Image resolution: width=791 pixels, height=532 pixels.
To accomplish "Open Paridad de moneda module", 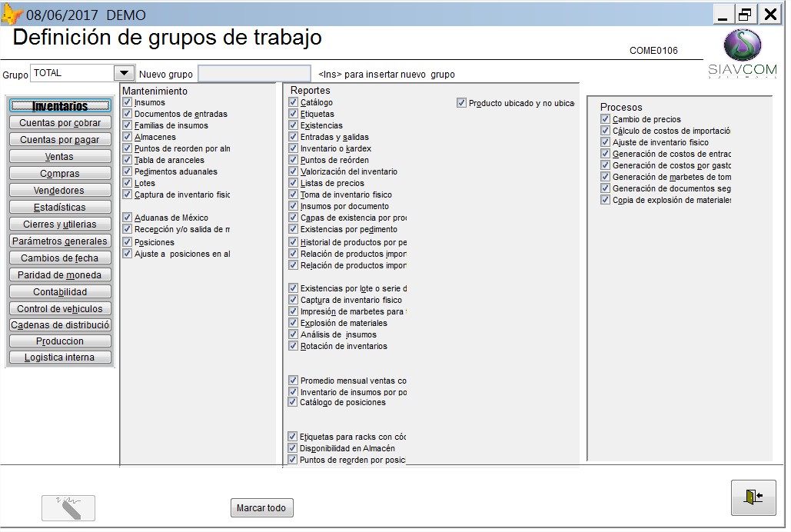I will 60,275.
